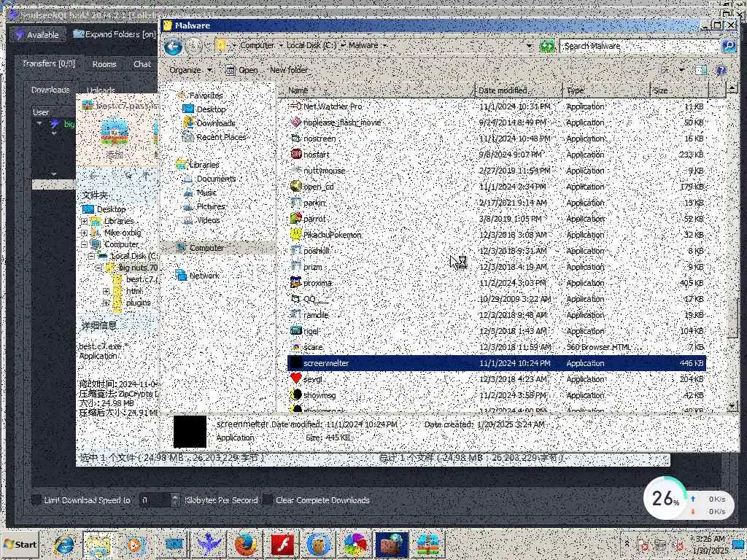Select the 'nuttymouse' file name
This screenshot has height=560, width=747.
pos(325,171)
